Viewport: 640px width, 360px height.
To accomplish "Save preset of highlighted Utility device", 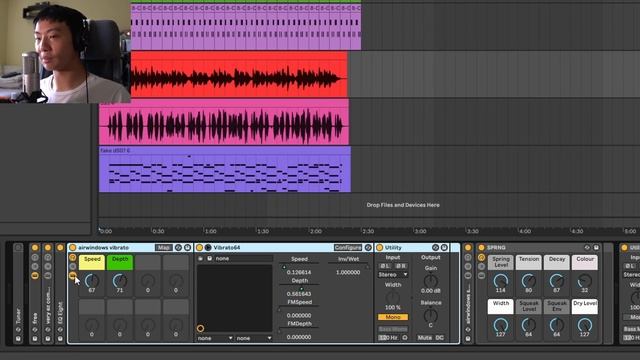I will click(444, 248).
